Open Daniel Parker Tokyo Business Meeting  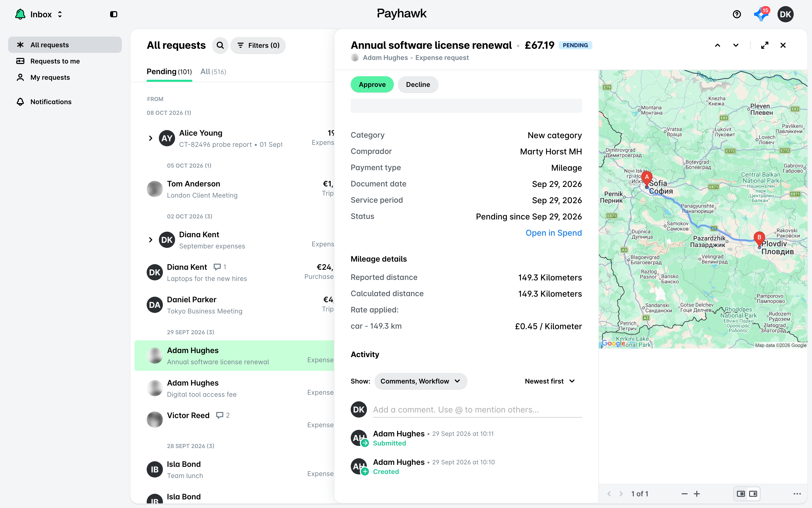point(234,305)
